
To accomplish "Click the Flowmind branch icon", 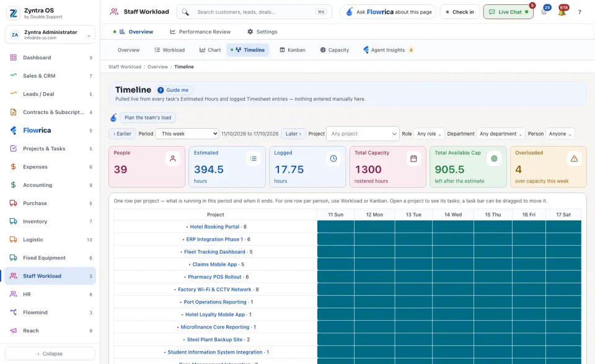I will pos(13,312).
